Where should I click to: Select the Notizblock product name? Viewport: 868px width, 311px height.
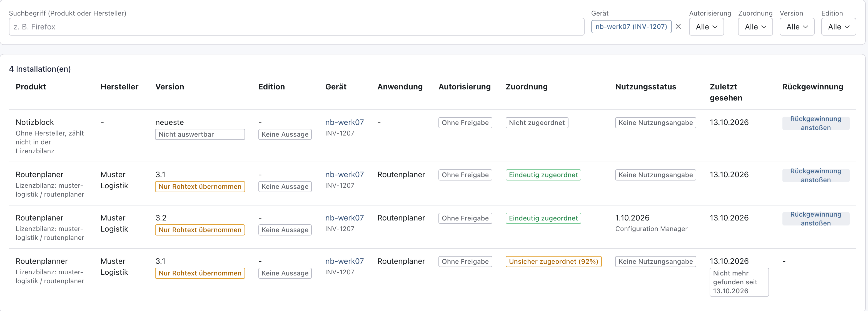tap(35, 122)
